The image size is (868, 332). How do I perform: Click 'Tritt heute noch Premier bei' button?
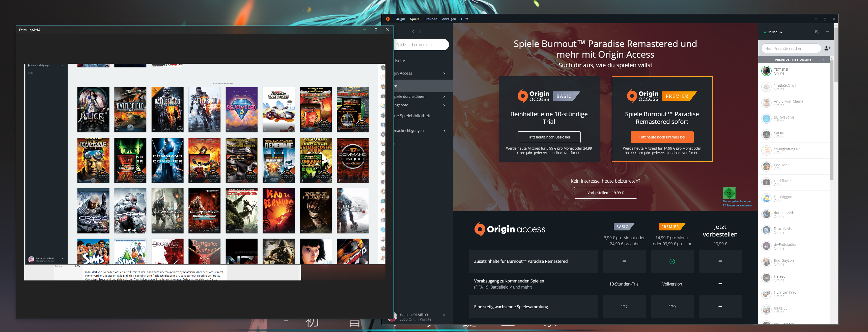662,137
